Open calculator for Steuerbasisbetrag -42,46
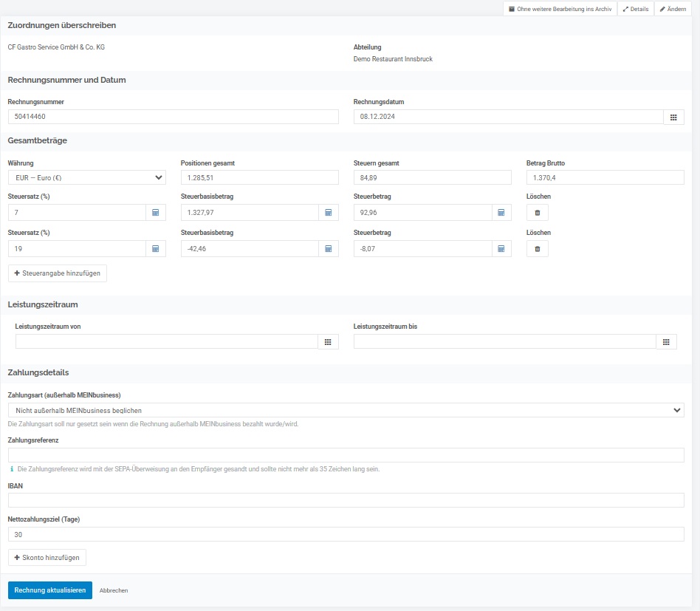Image resolution: width=700 pixels, height=611 pixels. point(328,249)
